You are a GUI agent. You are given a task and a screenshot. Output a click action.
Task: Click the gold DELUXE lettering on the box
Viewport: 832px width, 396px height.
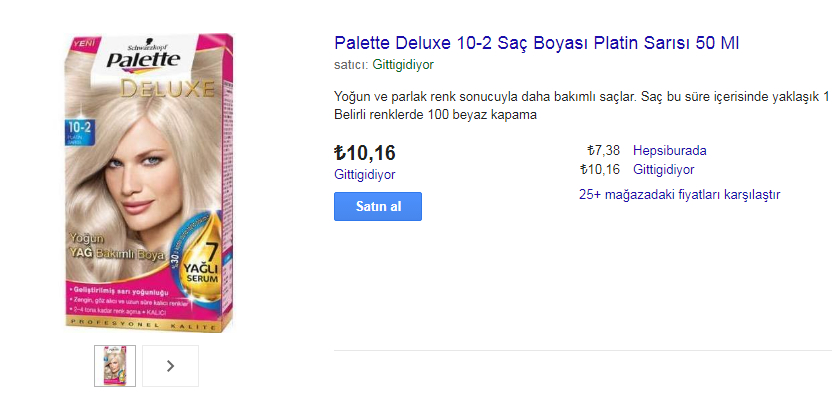click(168, 88)
